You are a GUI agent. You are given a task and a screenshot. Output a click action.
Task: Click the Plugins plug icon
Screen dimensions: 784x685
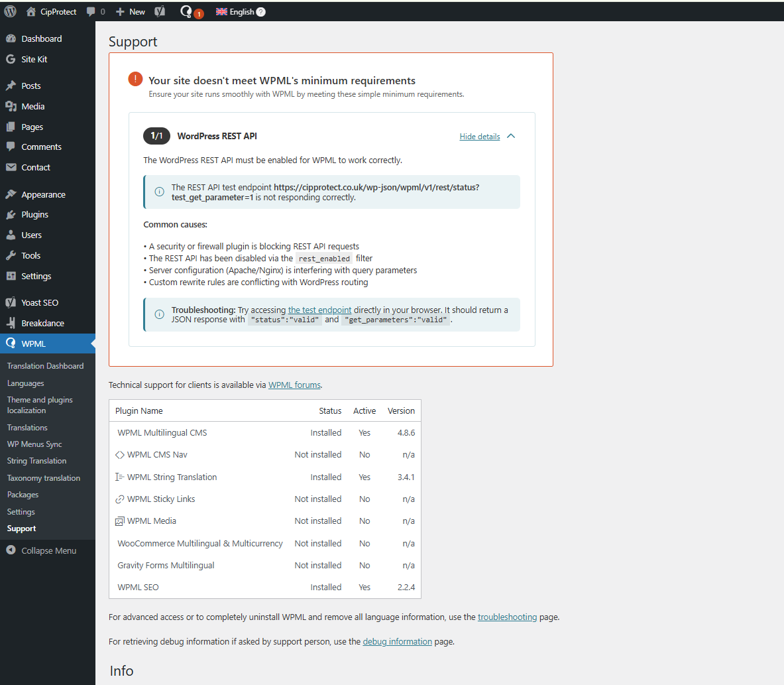coord(11,215)
